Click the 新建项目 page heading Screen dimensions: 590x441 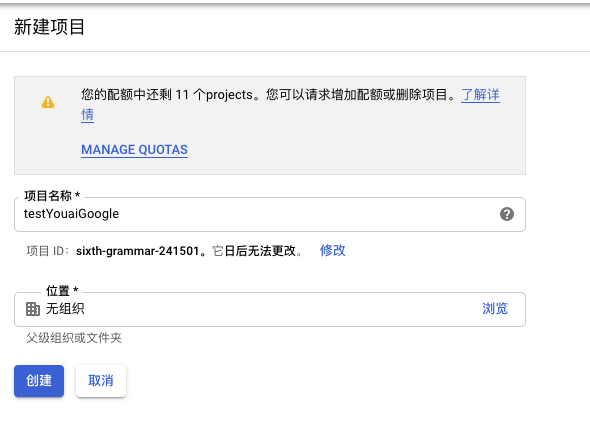[x=49, y=27]
